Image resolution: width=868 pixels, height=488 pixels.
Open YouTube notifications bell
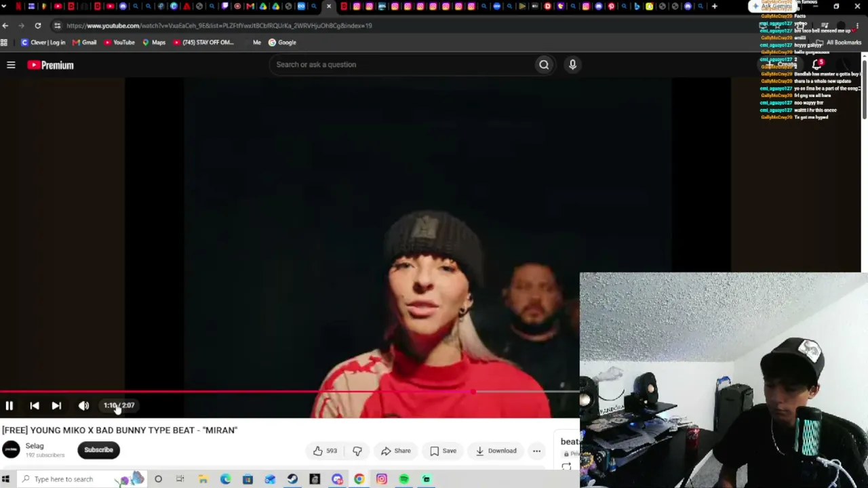[x=817, y=64]
